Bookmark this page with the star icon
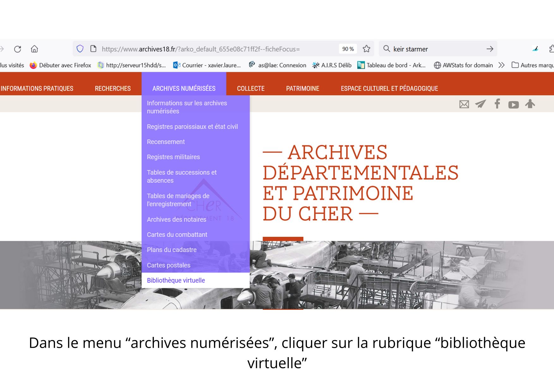The image size is (554, 392). [x=366, y=49]
